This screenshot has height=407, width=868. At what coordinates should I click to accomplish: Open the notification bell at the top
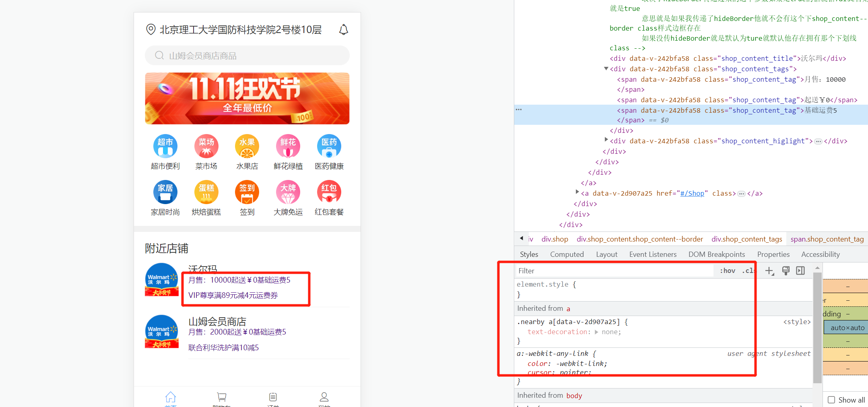(343, 29)
